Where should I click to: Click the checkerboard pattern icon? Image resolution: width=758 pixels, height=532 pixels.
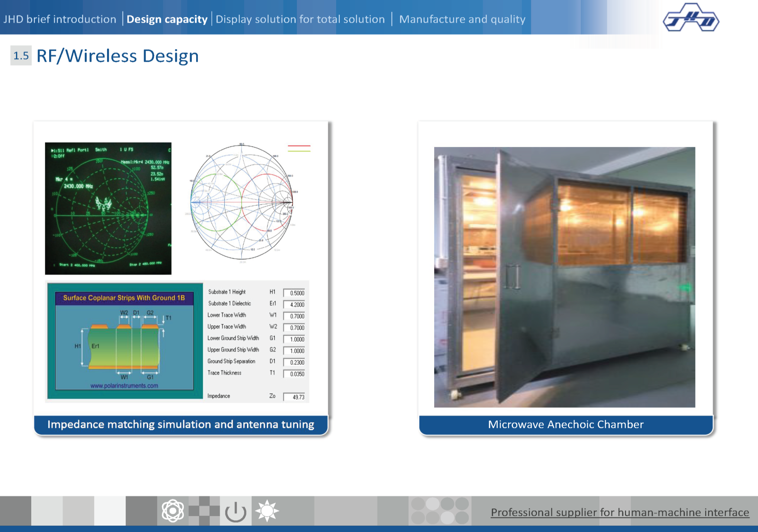pyautogui.click(x=204, y=511)
